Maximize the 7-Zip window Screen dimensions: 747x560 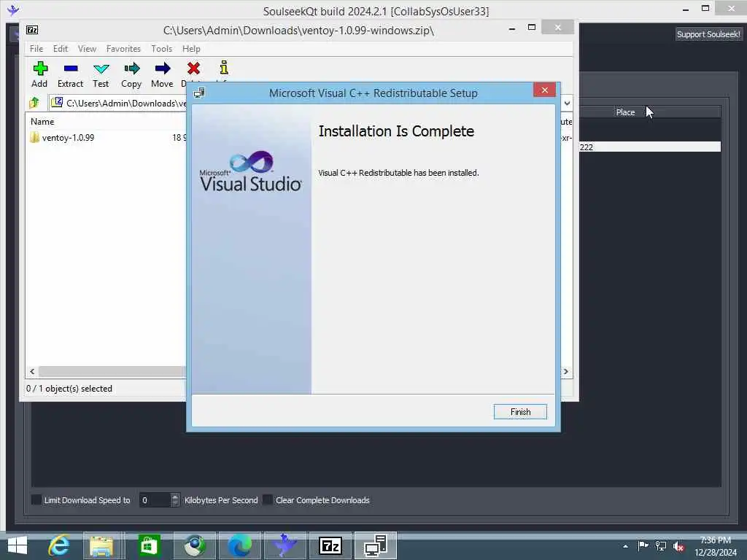coord(532,28)
